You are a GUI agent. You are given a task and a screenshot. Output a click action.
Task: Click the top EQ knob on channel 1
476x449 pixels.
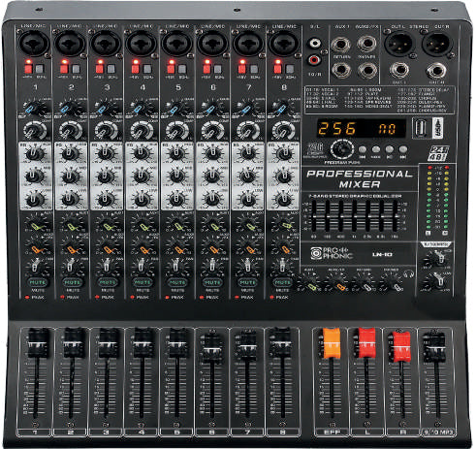34,153
